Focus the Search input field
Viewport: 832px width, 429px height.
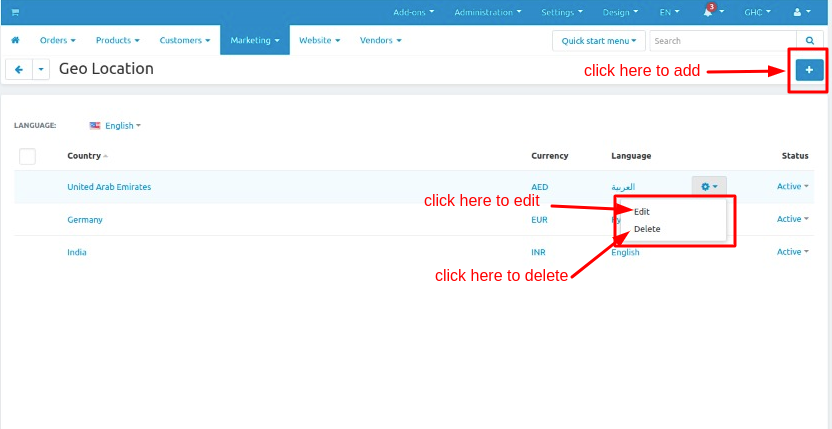tap(723, 40)
